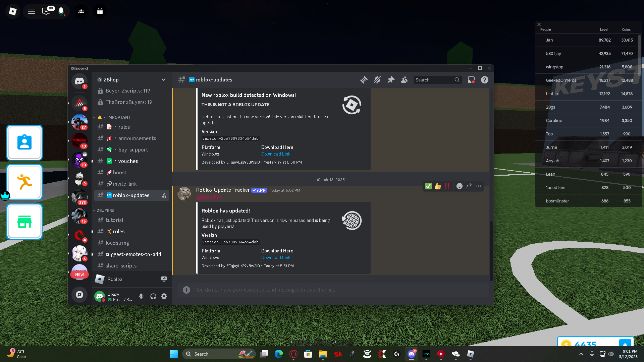Viewport: 644px width, 362px height.
Task: Add thumbs up reaction
Action: (438, 186)
